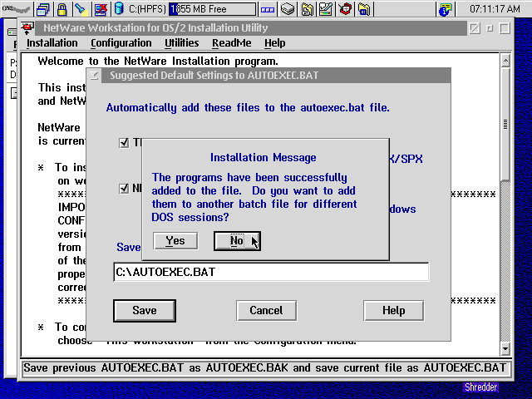
Task: Open the ReadMe menu
Action: [x=232, y=43]
